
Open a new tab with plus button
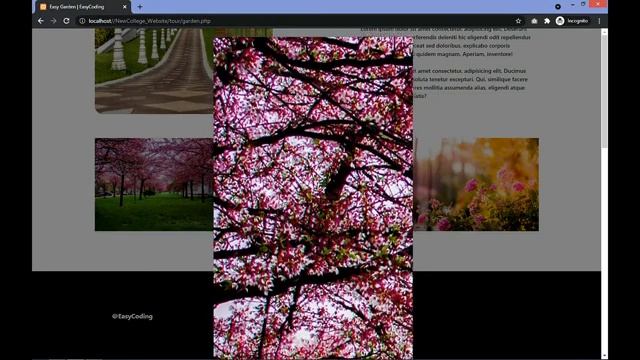(x=140, y=7)
